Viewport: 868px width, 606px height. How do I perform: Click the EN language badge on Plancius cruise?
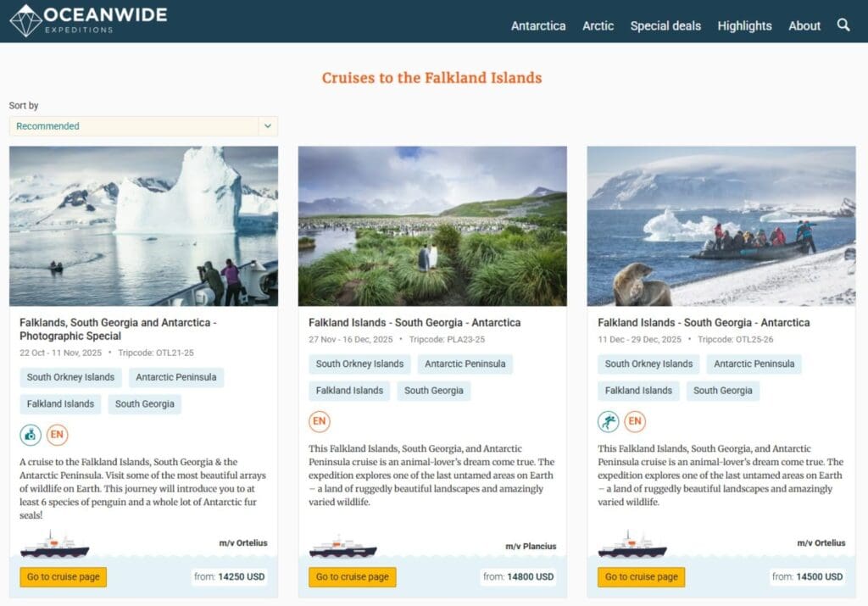coord(319,421)
